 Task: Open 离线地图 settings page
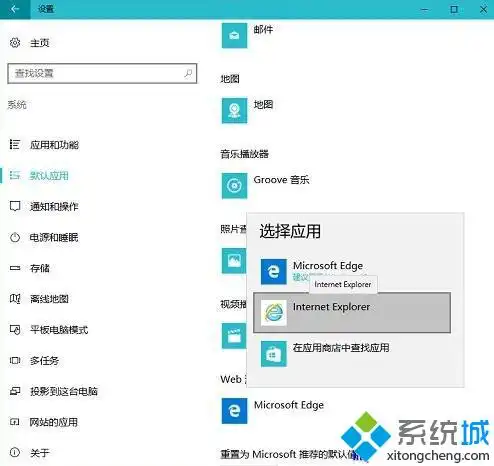pyautogui.click(x=49, y=299)
